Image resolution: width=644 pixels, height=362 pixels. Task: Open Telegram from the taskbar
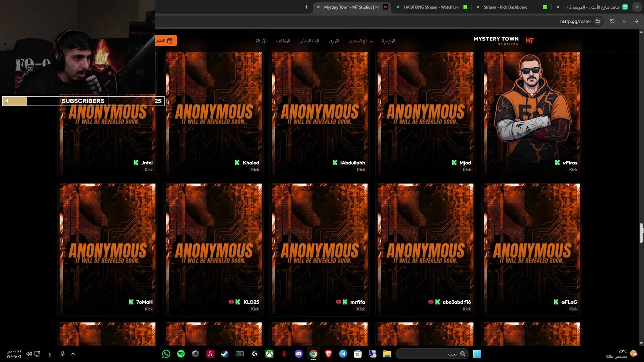click(x=343, y=354)
